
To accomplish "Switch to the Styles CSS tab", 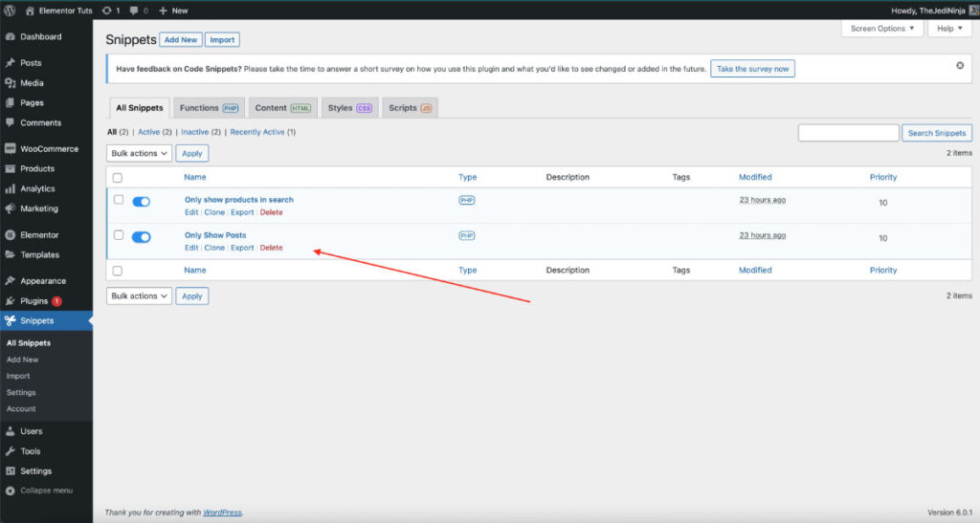I will (x=350, y=108).
